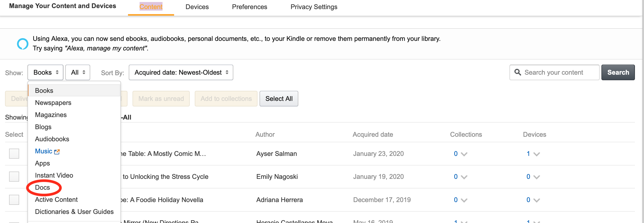Click the Add to collections button
644x223 pixels.
[x=226, y=99]
